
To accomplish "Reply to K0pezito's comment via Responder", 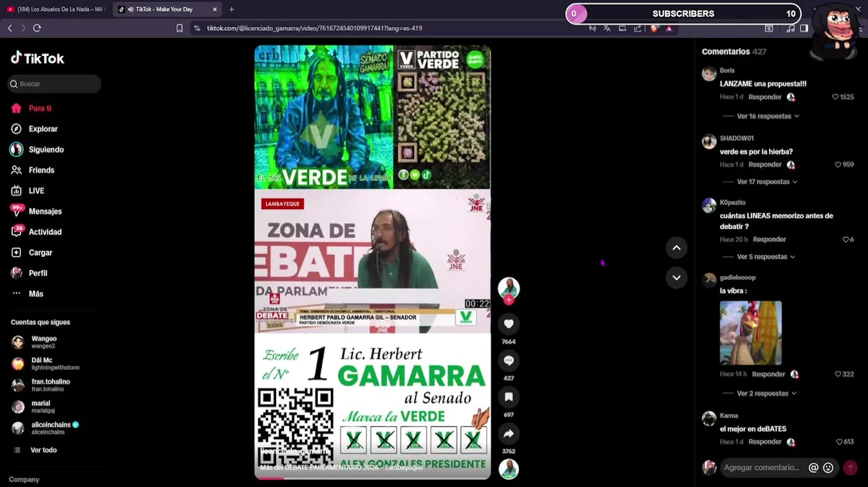I will click(769, 239).
